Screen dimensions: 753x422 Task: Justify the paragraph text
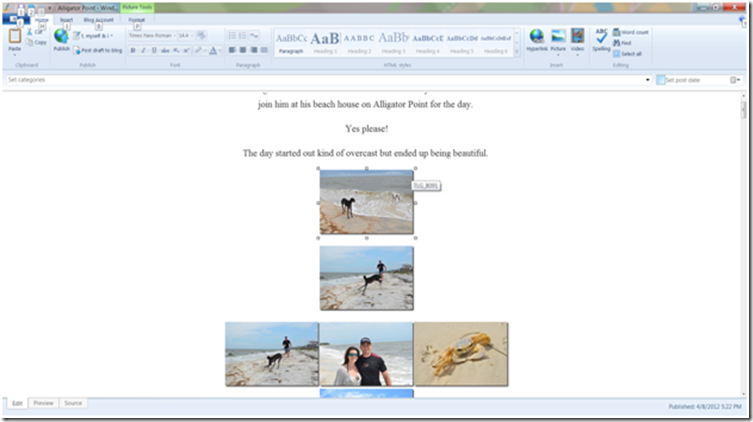coord(264,50)
